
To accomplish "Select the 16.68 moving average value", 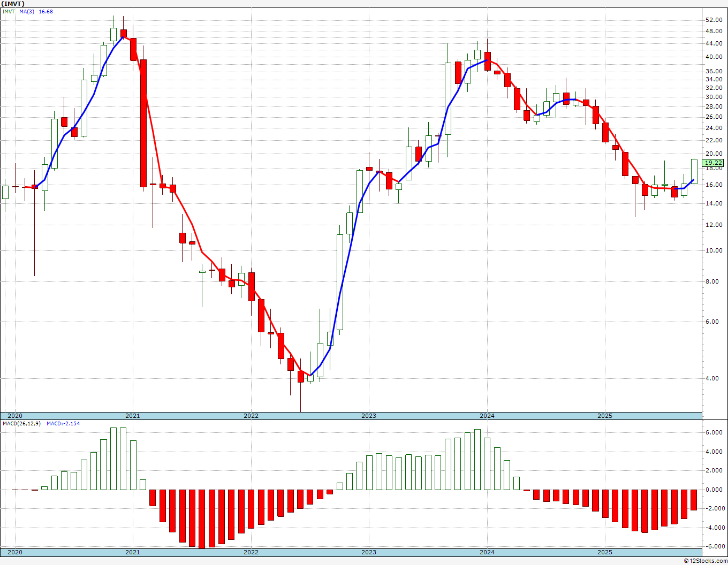I will [45, 11].
